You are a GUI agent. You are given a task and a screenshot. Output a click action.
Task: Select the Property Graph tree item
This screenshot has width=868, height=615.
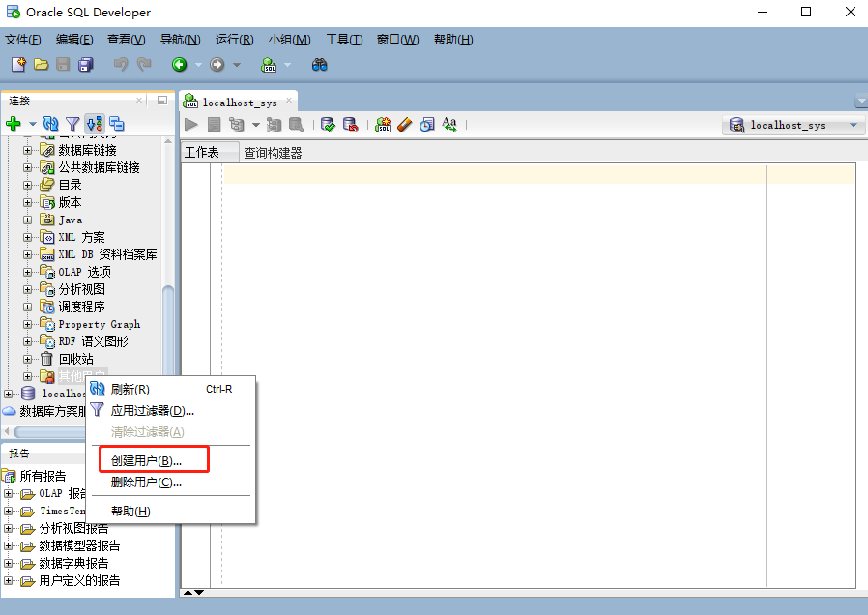(100, 324)
